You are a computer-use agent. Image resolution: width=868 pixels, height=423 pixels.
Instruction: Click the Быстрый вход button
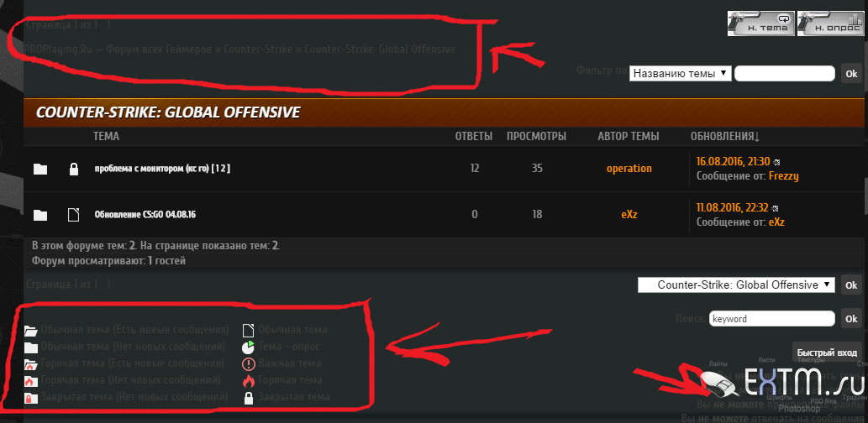[x=827, y=352]
